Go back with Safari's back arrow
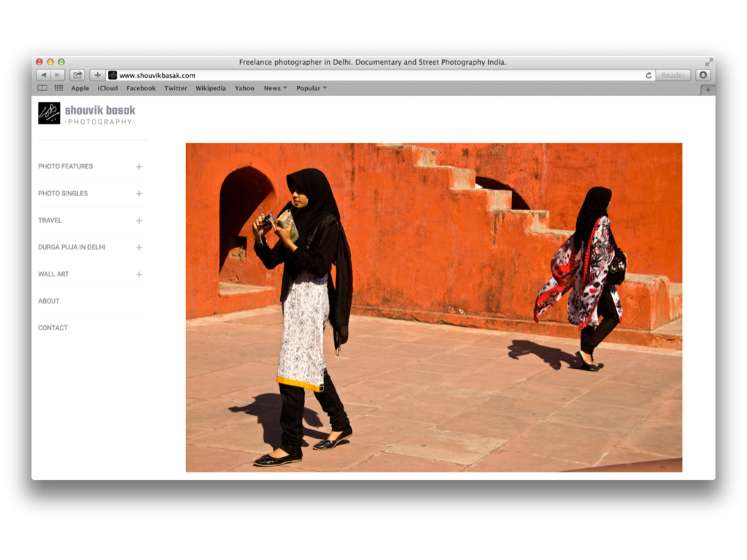747x560 pixels. point(44,75)
